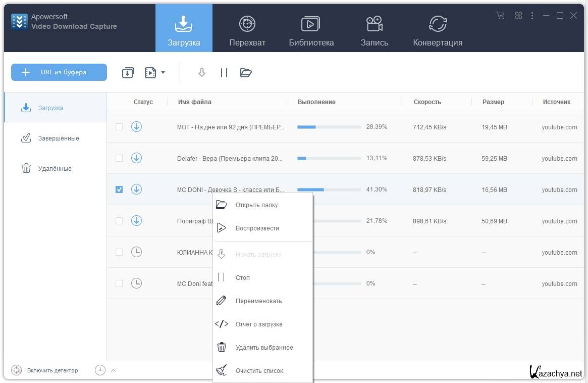Viewport: 588px width, 383px height.
Task: Click the batch download icon in toolbar
Action: click(x=128, y=73)
